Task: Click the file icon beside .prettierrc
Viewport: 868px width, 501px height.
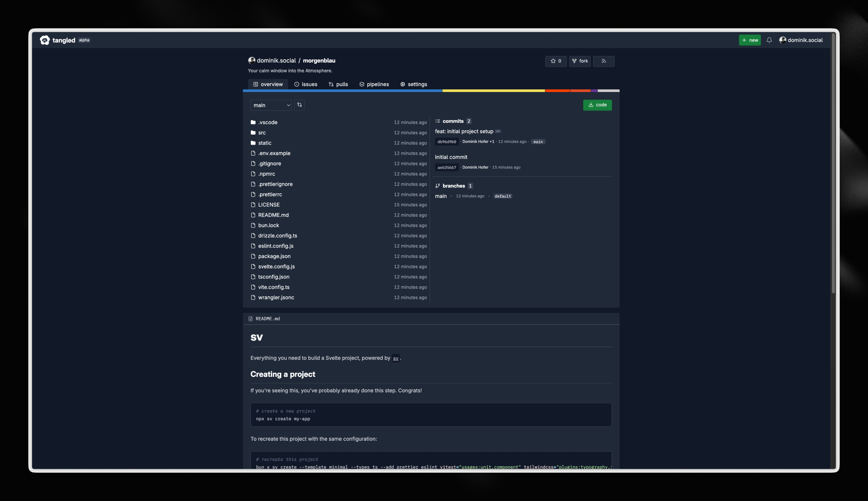Action: [x=253, y=194]
